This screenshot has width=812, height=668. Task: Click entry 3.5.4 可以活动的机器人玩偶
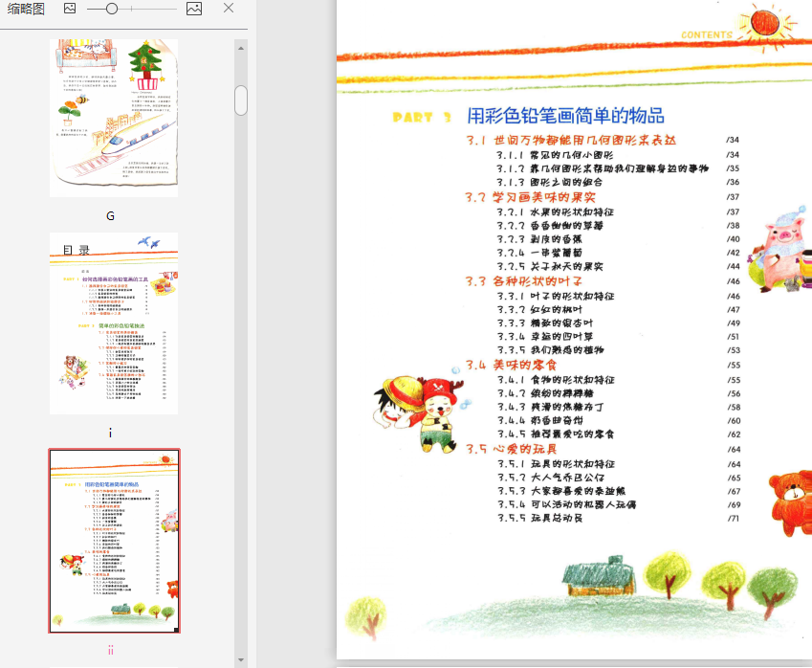tap(566, 504)
